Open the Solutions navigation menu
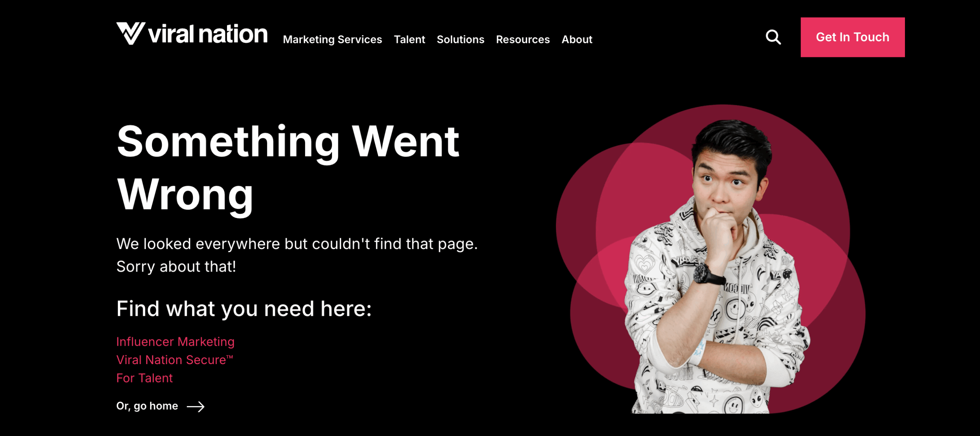The height and width of the screenshot is (436, 980). click(x=460, y=39)
